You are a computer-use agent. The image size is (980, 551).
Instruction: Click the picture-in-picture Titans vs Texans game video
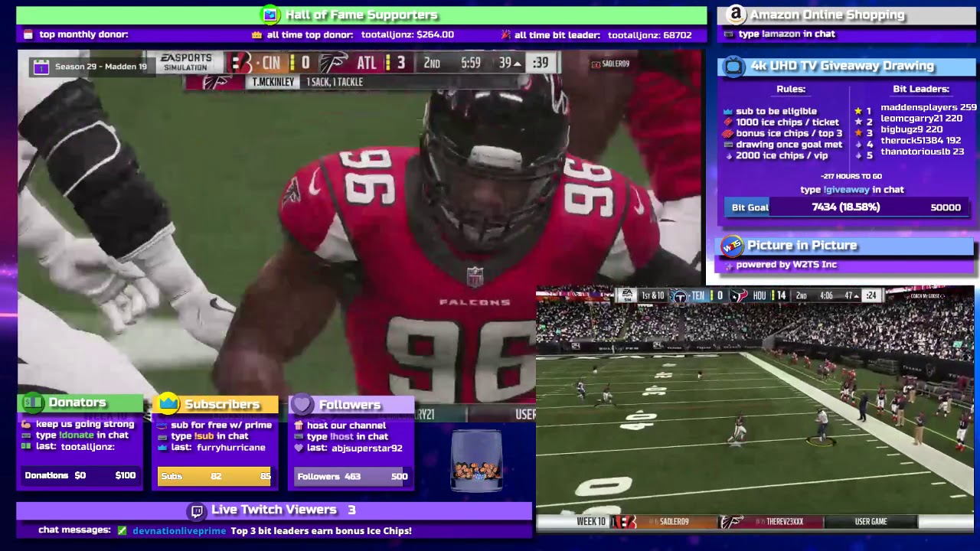point(755,409)
